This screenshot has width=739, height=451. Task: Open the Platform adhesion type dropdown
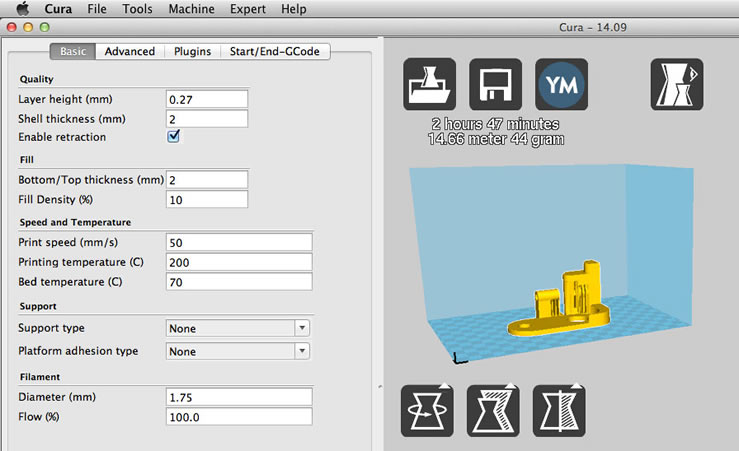[238, 351]
